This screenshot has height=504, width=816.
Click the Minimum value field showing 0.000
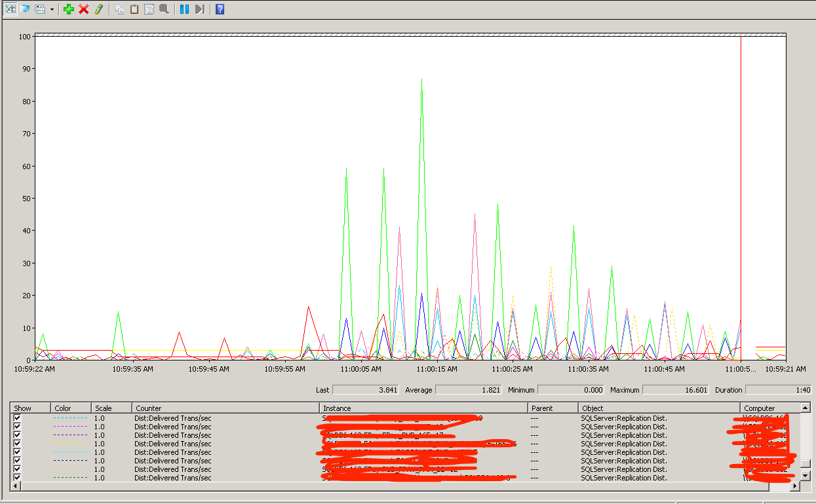coord(571,390)
